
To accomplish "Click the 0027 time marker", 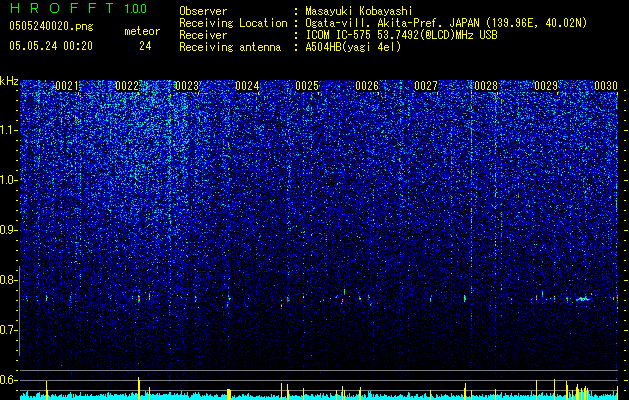I will click(x=426, y=86).
